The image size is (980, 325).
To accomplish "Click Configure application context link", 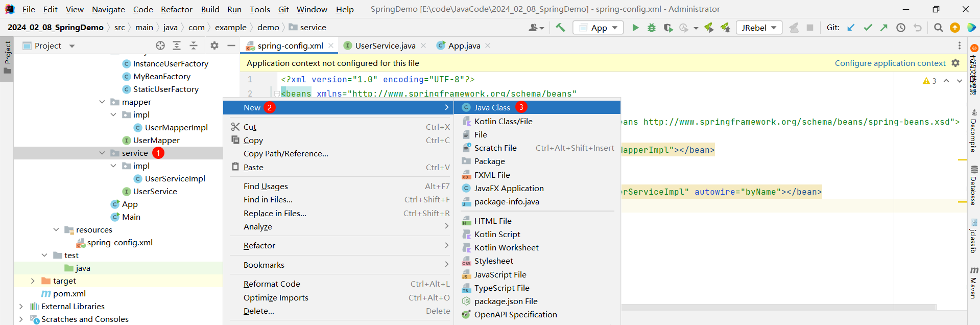I will click(x=890, y=63).
